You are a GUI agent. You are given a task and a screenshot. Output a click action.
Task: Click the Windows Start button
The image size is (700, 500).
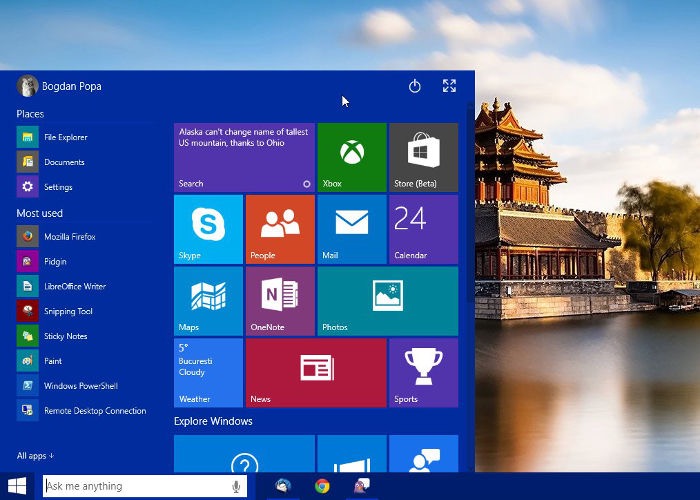pyautogui.click(x=17, y=486)
